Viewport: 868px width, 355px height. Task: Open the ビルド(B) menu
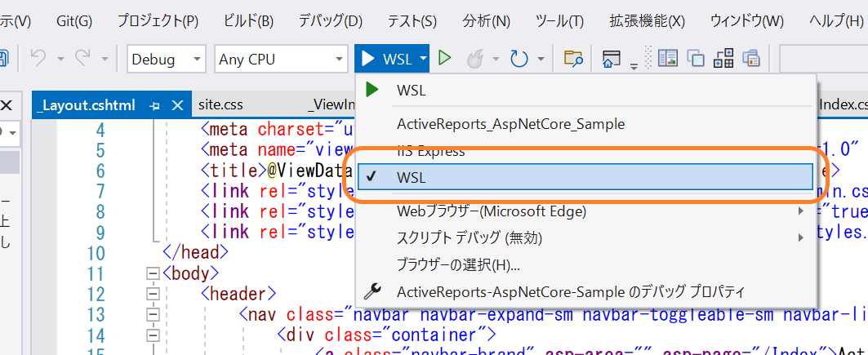tap(248, 21)
